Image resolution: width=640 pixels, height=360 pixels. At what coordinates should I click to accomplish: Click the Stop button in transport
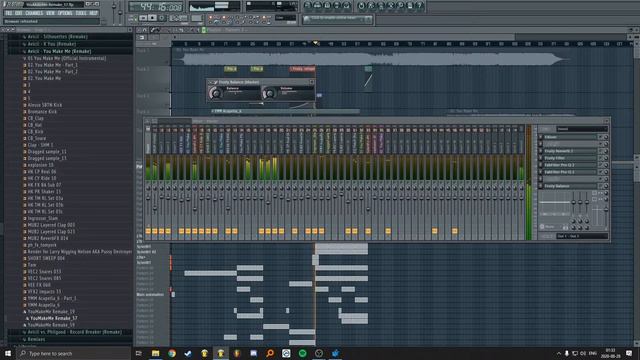click(x=152, y=18)
